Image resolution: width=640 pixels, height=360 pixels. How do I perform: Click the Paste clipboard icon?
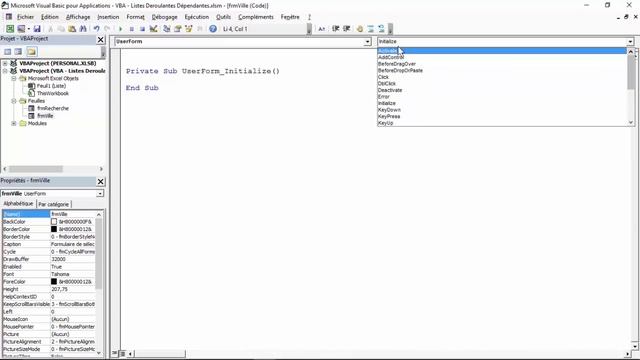pos(72,29)
